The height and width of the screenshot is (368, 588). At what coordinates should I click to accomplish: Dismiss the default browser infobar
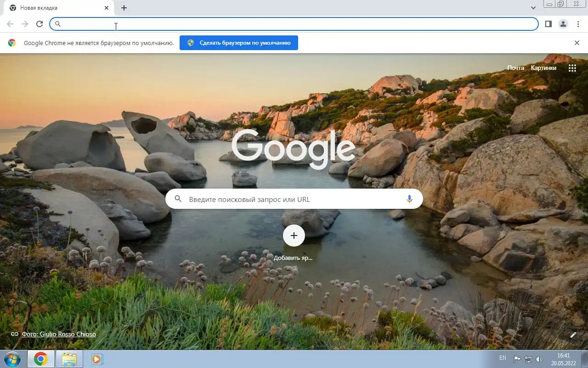click(x=577, y=43)
